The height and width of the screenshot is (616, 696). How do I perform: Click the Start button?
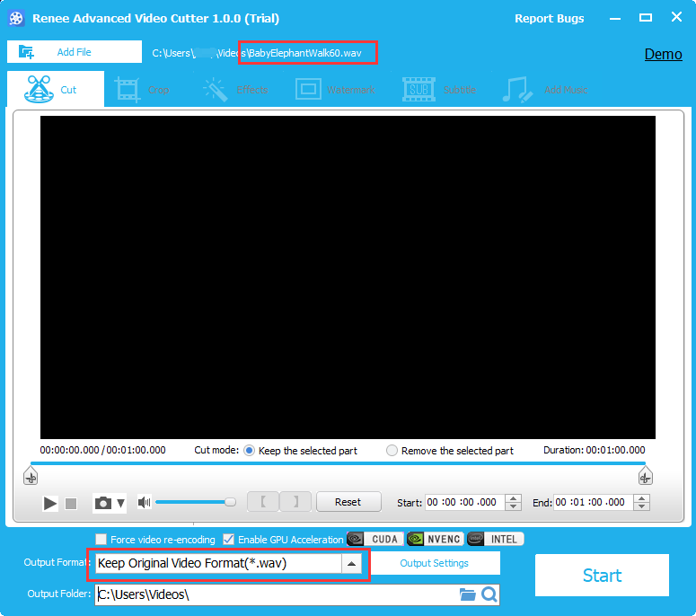coord(602,576)
